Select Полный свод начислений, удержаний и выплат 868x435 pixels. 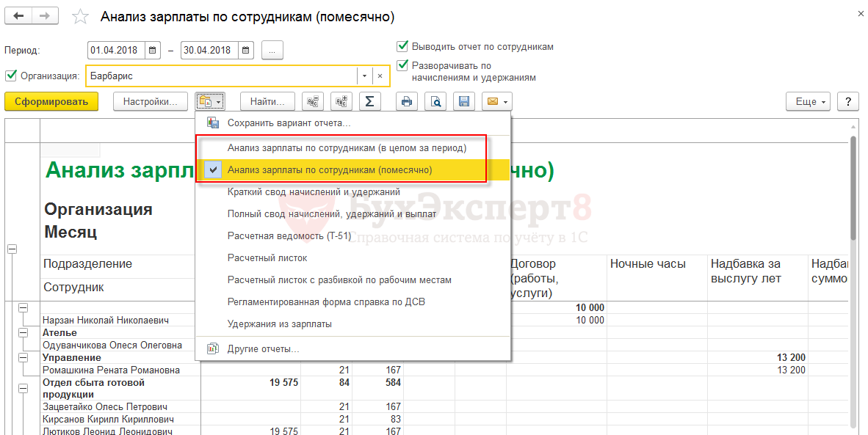(352, 214)
